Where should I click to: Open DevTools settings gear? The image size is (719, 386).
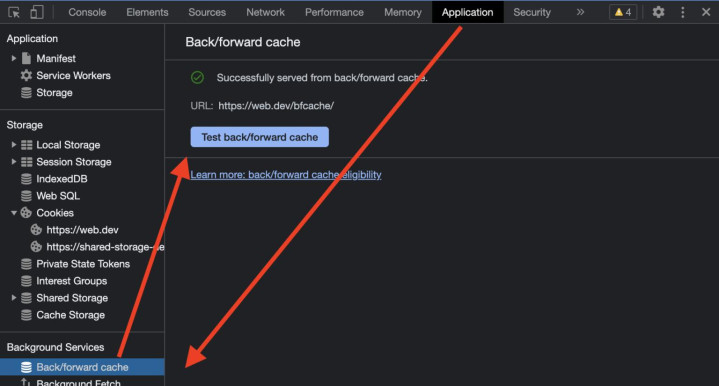(658, 12)
